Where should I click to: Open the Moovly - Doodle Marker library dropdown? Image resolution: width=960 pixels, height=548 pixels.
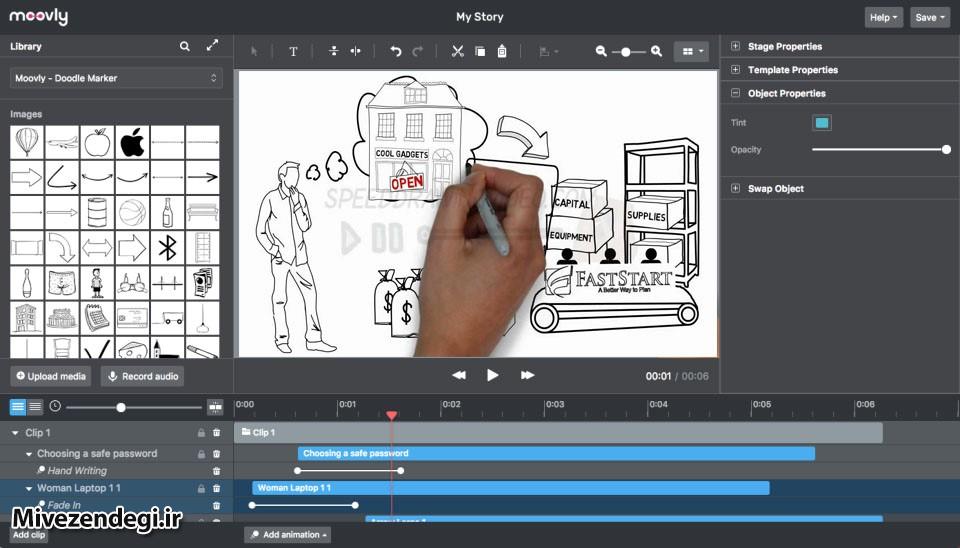tap(116, 78)
